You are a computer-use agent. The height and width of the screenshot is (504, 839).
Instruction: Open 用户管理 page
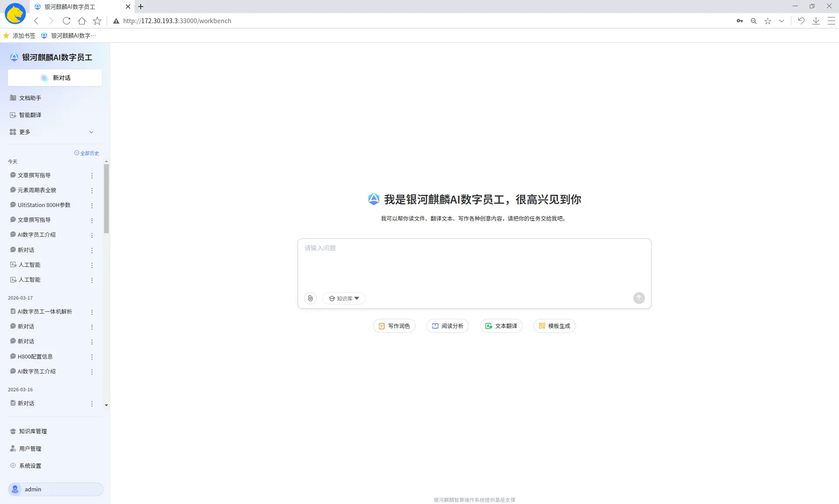tap(30, 449)
